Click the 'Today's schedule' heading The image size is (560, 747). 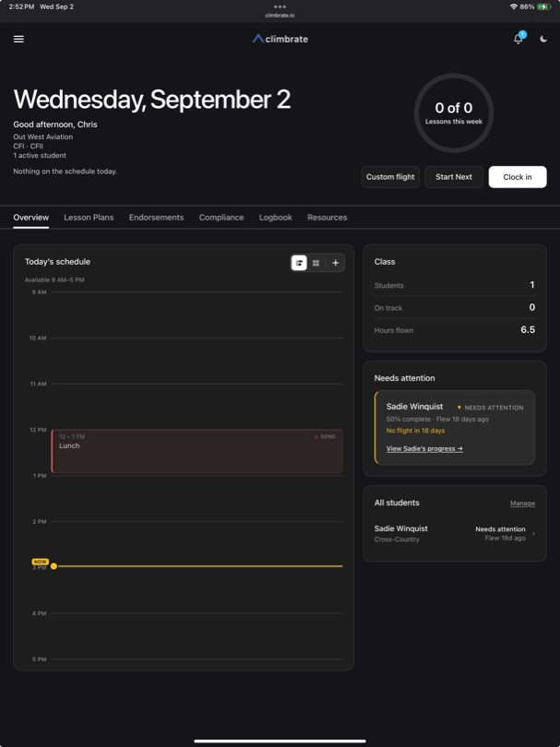pos(57,262)
